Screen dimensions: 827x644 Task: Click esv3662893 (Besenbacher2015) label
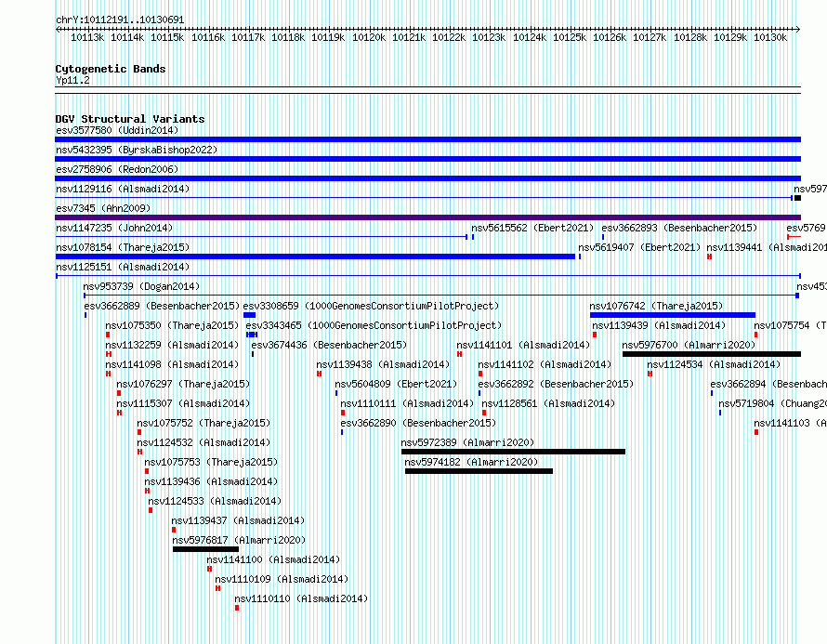[679, 228]
